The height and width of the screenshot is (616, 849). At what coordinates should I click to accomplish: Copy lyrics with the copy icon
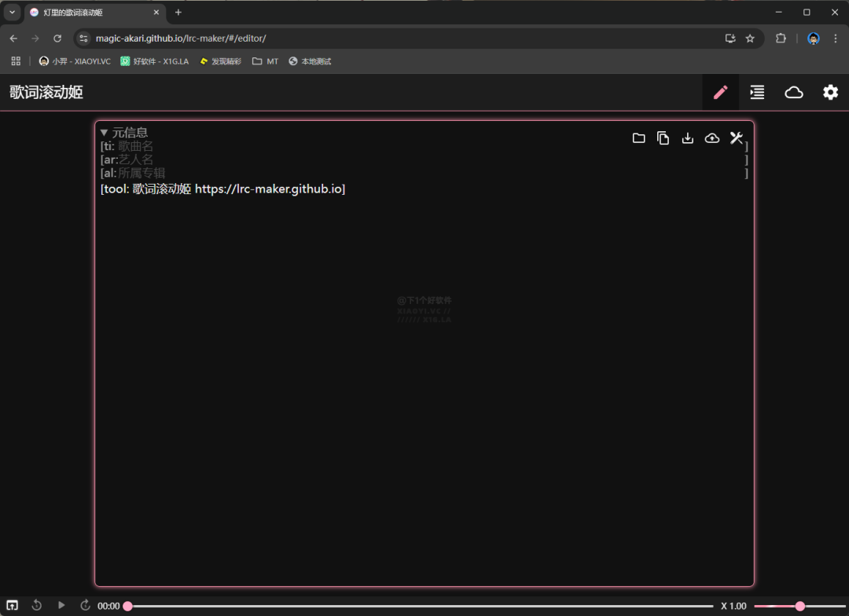click(x=663, y=138)
